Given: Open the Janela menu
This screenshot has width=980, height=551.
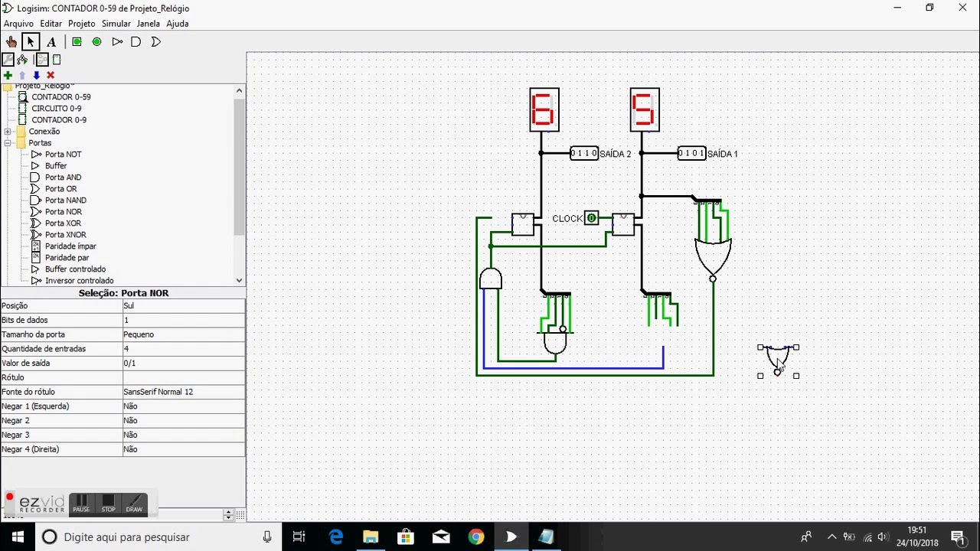Looking at the screenshot, I should (x=149, y=24).
